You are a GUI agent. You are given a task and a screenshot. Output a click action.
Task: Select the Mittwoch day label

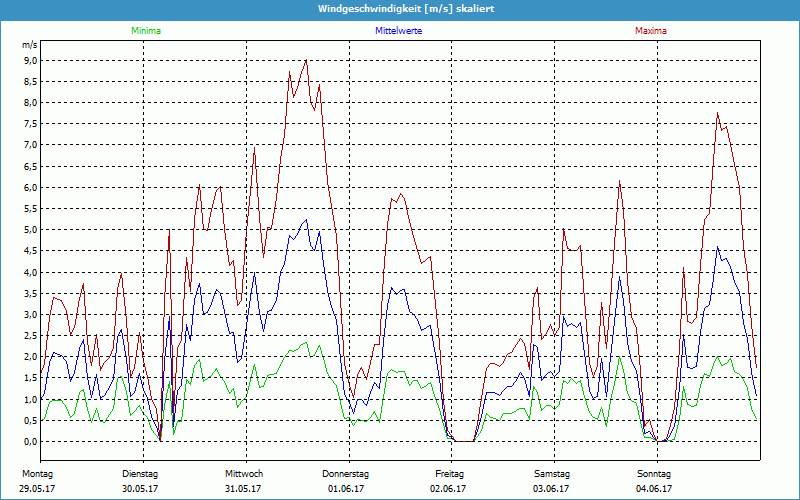(244, 473)
